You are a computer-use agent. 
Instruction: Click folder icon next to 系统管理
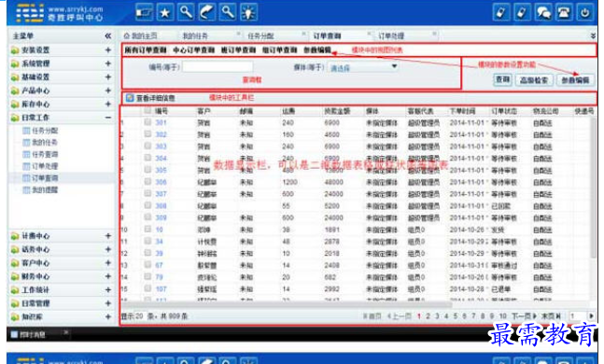(15, 64)
